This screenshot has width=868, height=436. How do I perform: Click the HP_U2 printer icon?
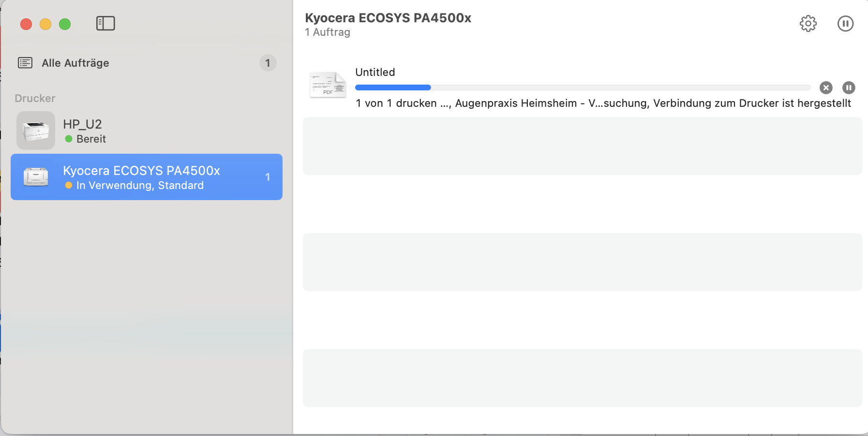[x=36, y=131]
